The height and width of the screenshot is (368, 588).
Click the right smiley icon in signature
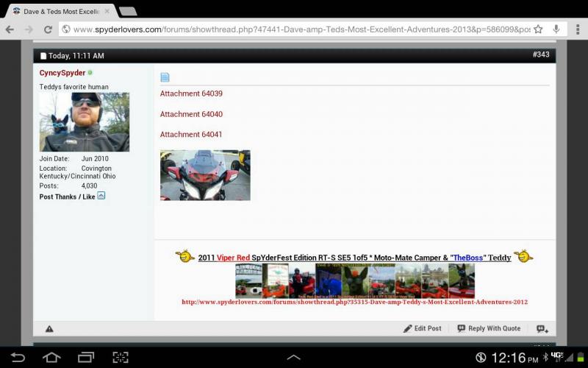[x=523, y=256]
